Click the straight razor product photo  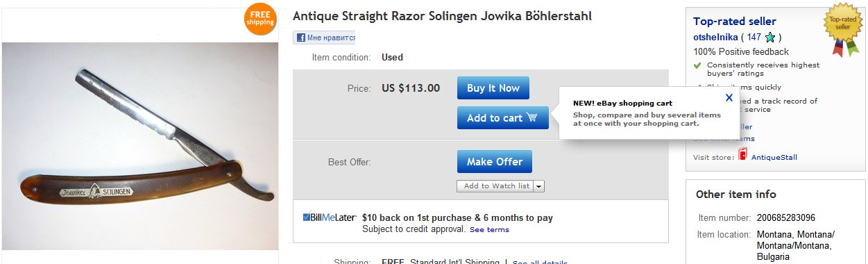[x=140, y=146]
